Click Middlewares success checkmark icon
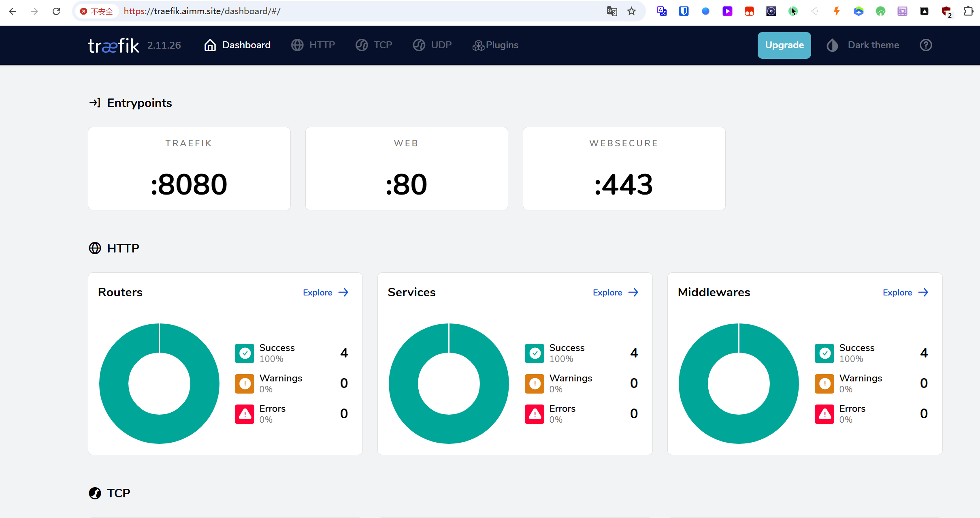 coord(824,353)
